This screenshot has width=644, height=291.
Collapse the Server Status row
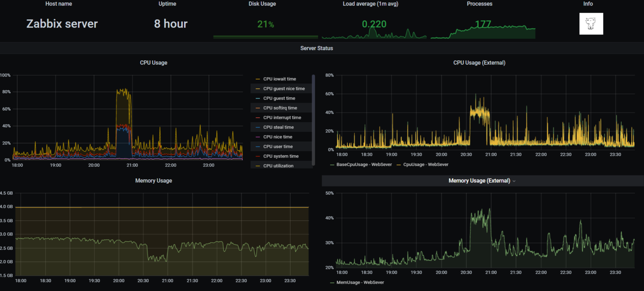(x=316, y=48)
